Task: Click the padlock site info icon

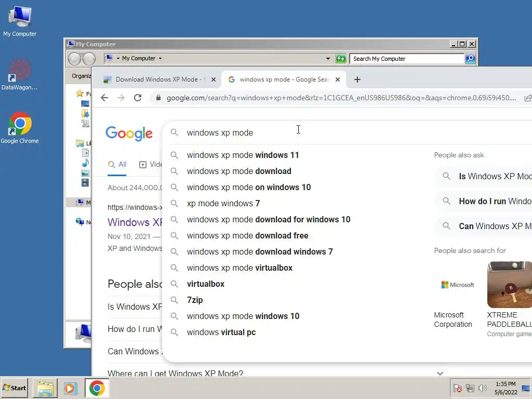Action: pos(158,98)
